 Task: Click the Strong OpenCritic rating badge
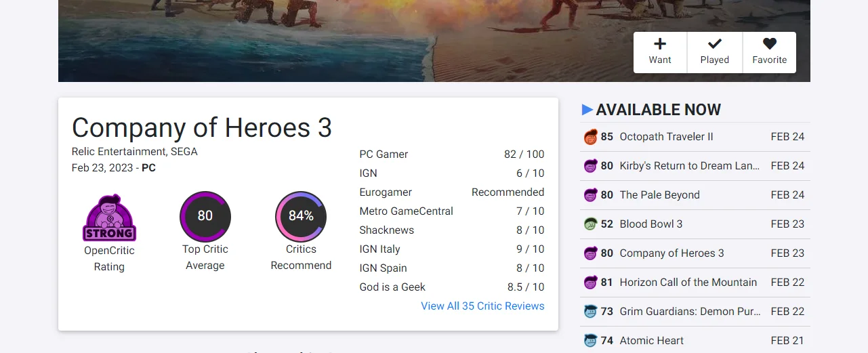pos(109,218)
